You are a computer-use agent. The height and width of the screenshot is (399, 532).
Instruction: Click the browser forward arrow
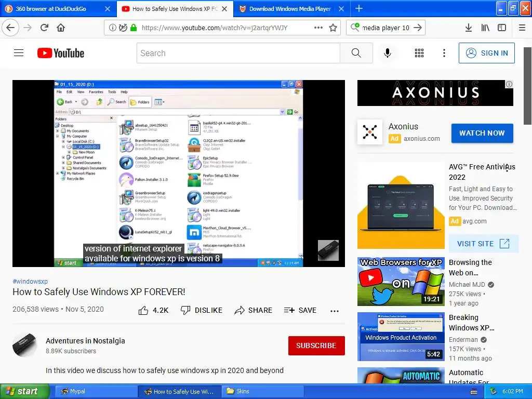tap(28, 28)
